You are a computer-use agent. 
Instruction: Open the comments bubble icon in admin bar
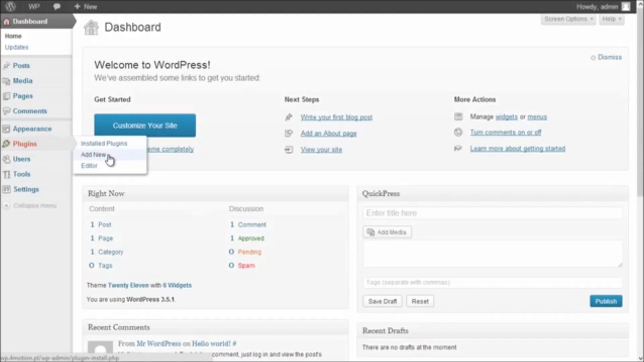57,7
